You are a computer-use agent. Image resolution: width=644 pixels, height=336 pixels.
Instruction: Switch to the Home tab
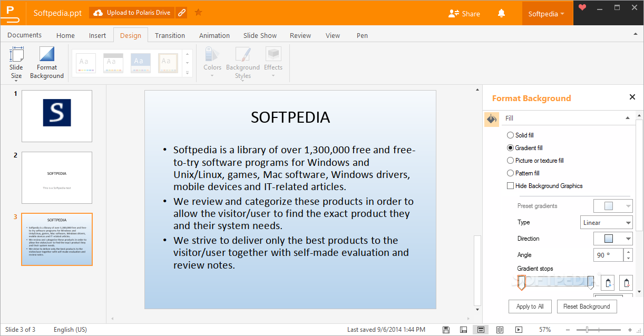click(x=65, y=35)
